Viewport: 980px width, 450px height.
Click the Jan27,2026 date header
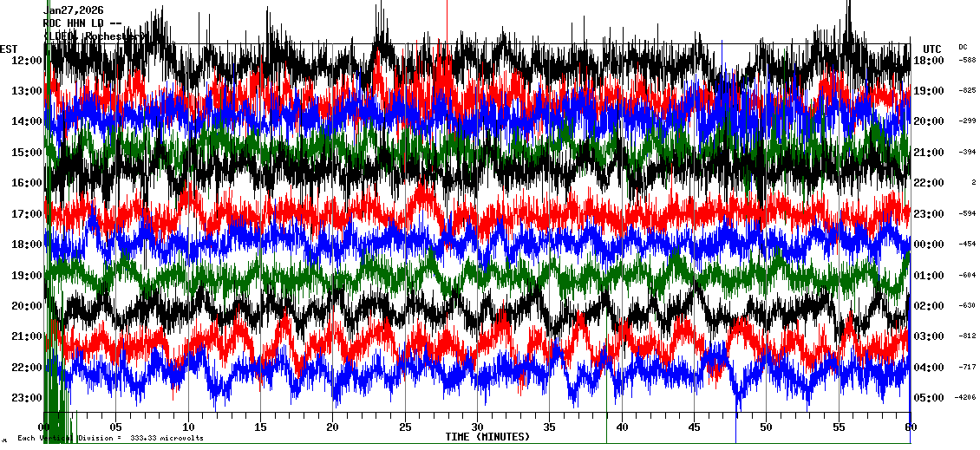(73, 10)
